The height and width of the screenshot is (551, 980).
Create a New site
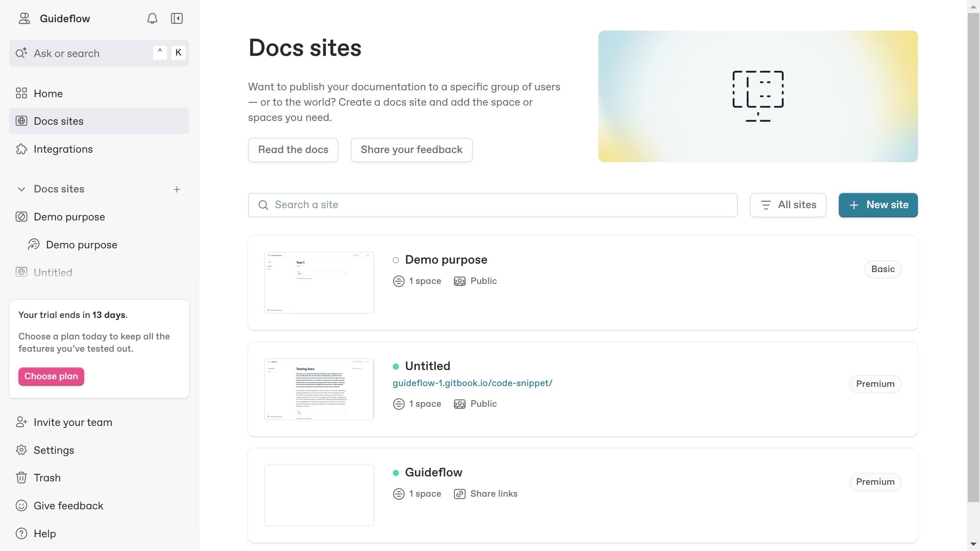(878, 205)
